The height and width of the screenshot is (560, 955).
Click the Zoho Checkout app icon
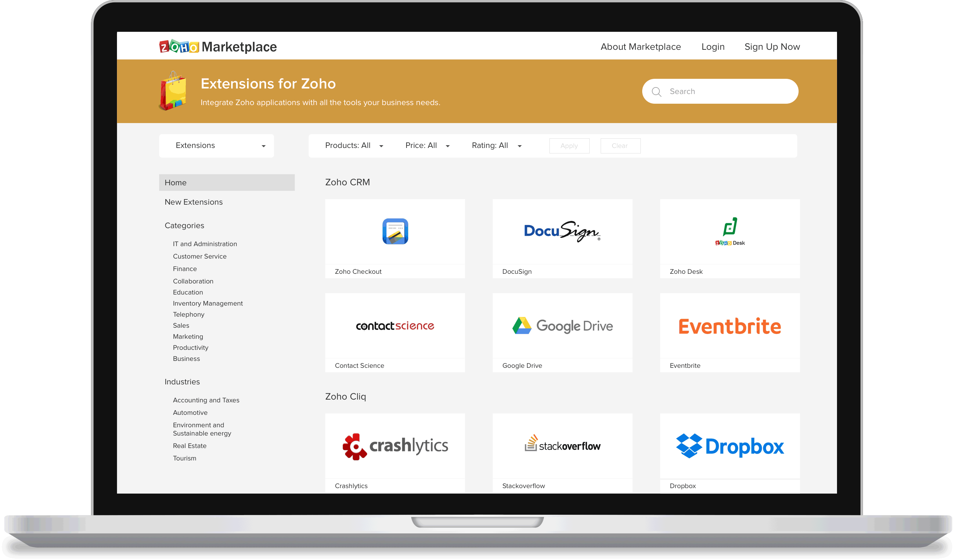pyautogui.click(x=395, y=231)
